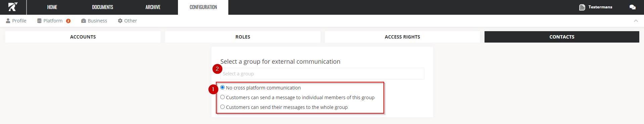This screenshot has width=644, height=124.
Task: Click the Other gear icon
Action: pyautogui.click(x=120, y=21)
